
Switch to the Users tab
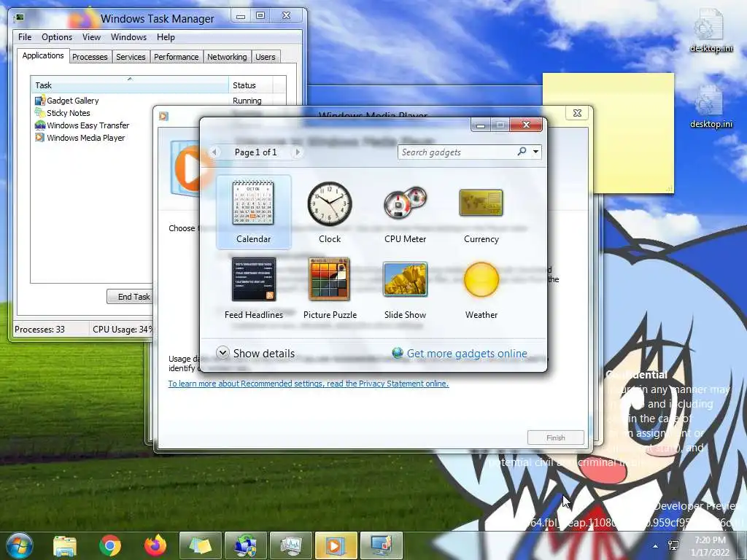[266, 57]
